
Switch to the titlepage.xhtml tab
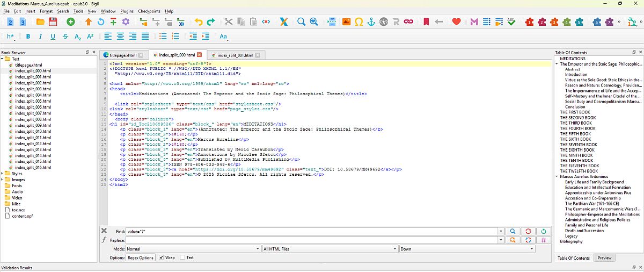click(123, 55)
